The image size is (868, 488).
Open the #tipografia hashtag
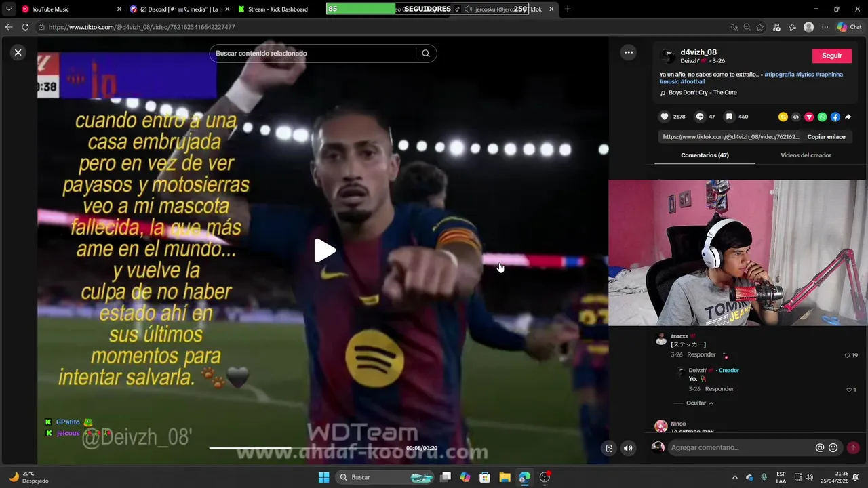tap(779, 75)
